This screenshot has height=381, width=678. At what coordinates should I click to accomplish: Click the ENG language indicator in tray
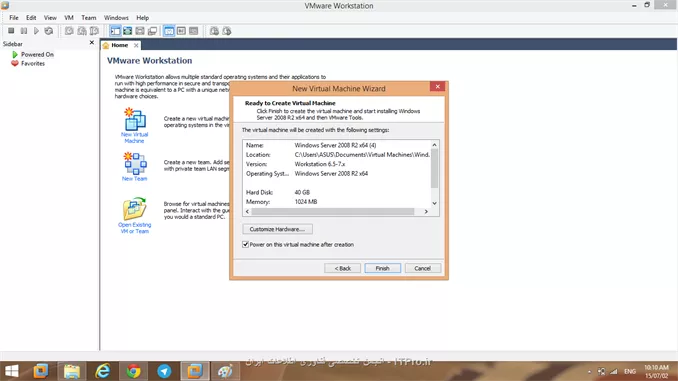click(630, 371)
